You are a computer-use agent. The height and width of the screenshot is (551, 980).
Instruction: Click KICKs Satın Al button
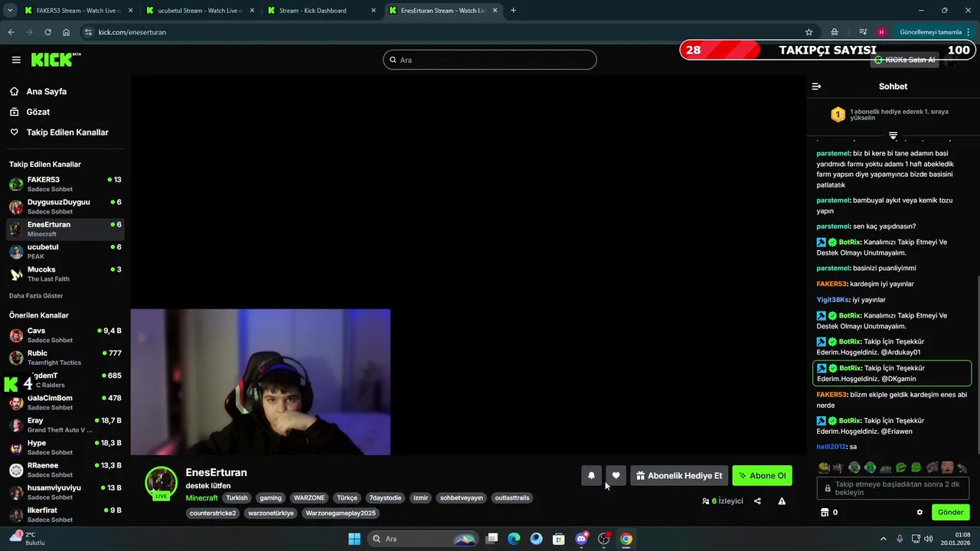pos(905,60)
